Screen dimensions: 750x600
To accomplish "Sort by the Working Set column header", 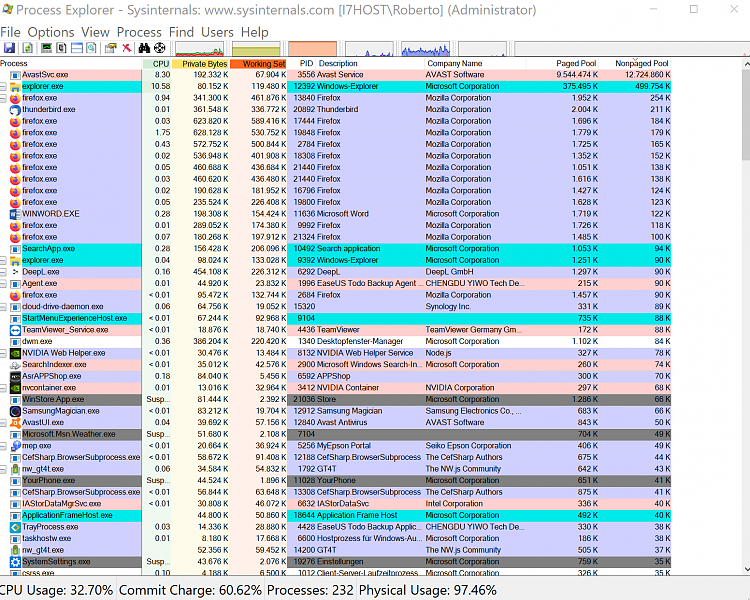I will [258, 64].
